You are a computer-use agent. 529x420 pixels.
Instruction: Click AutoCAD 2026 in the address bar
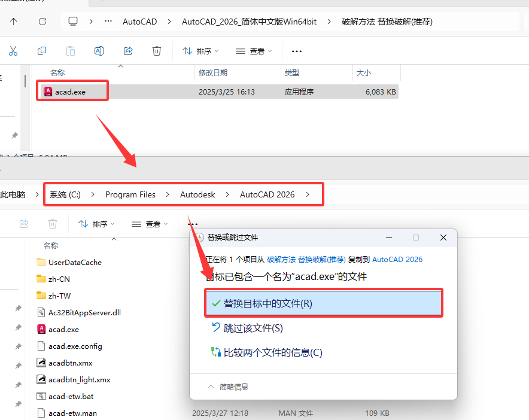click(x=267, y=194)
